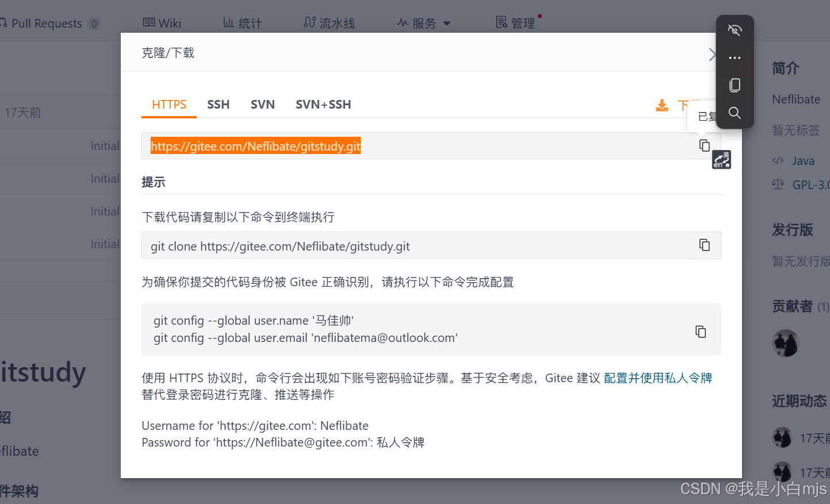The width and height of the screenshot is (830, 504).
Task: Switch to the SSH tab
Action: 219,105
